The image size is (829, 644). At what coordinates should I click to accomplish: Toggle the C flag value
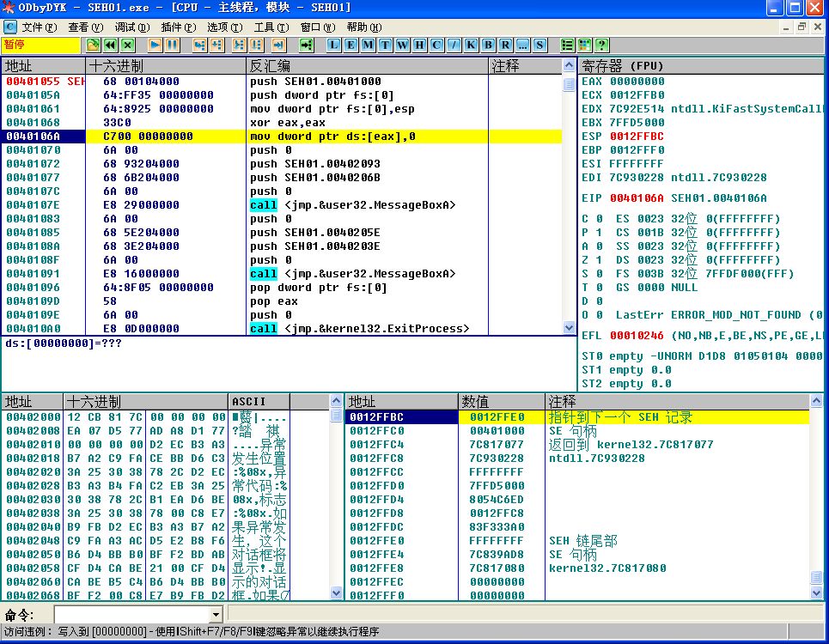(599, 219)
